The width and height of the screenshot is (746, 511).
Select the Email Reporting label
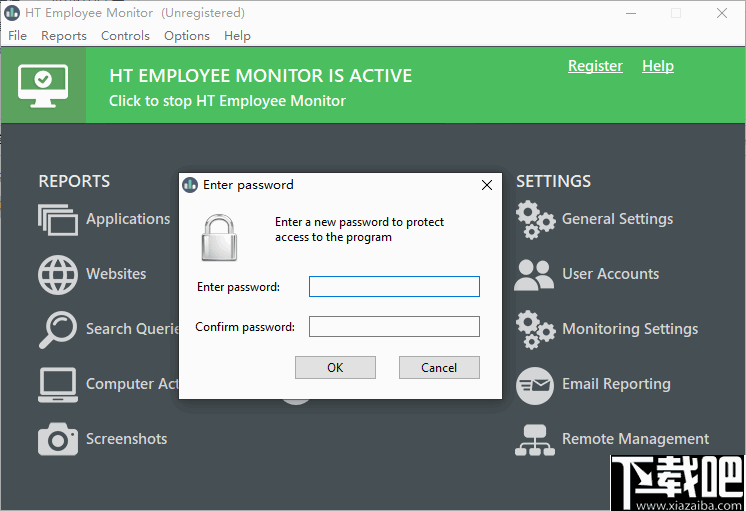click(x=617, y=384)
